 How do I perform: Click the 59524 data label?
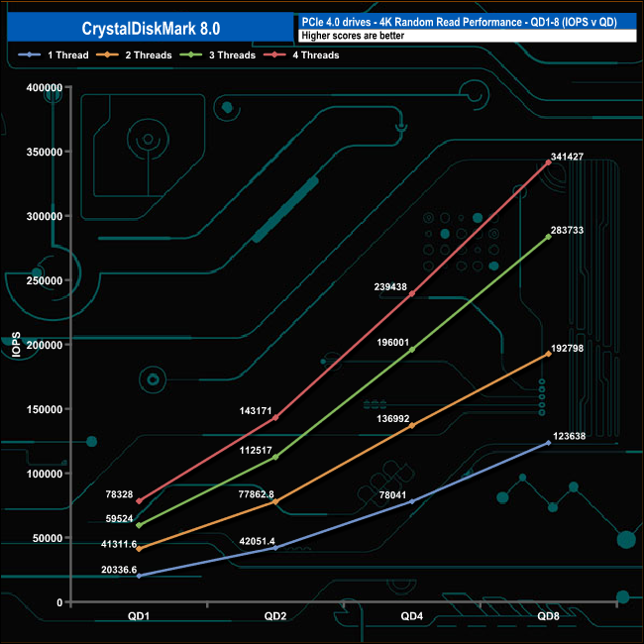tap(120, 519)
